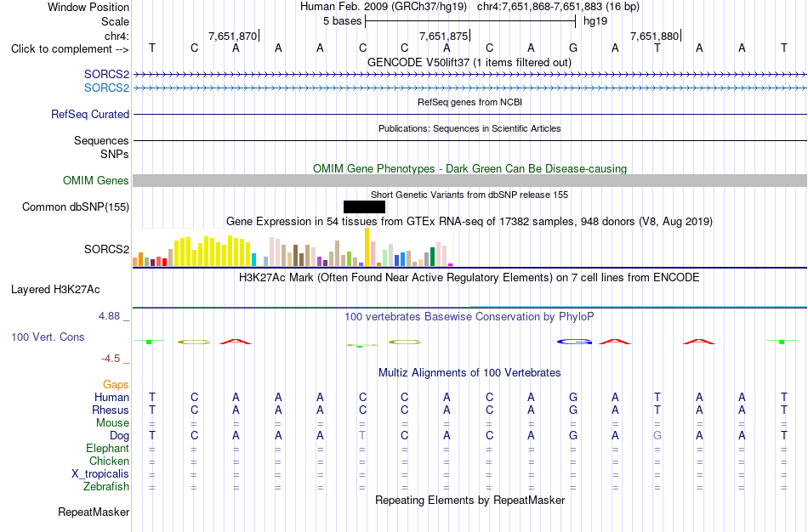Viewport: 808px width, 532px height.
Task: Click the Repeating Elements by RepeatMasker title
Action: click(x=470, y=500)
